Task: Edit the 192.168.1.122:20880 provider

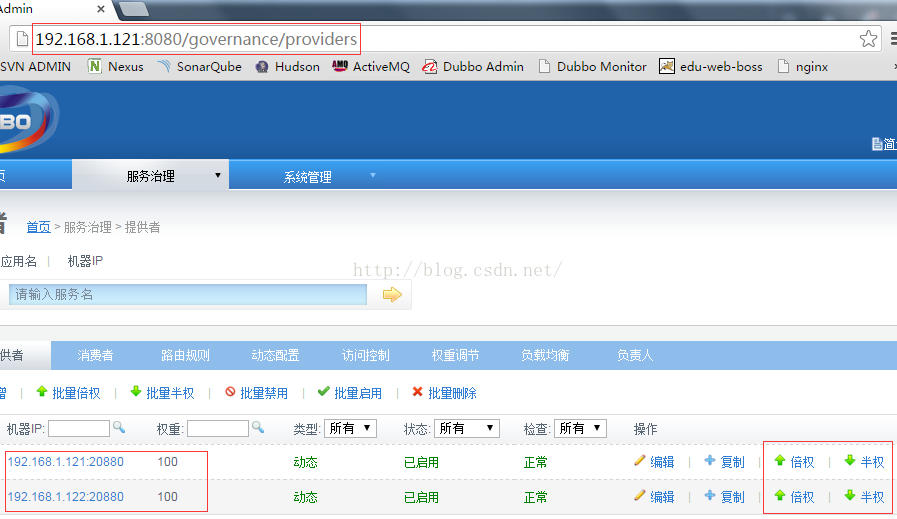Action: [x=654, y=497]
